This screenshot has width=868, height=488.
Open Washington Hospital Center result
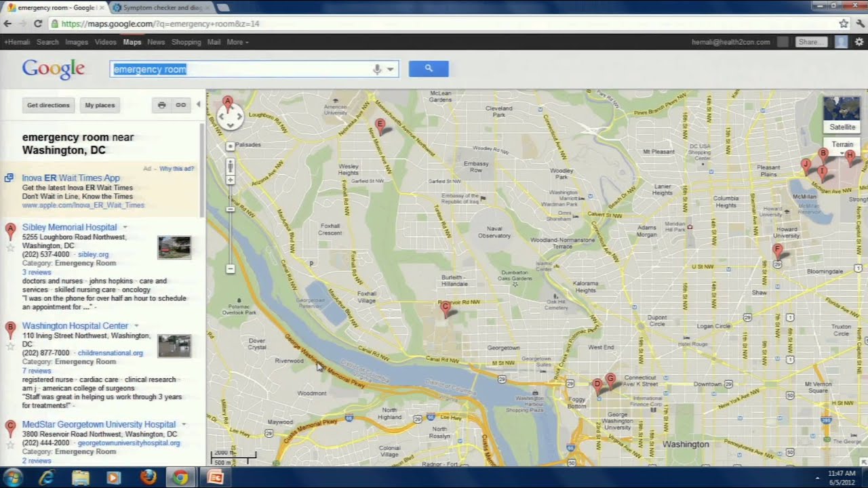[75, 326]
